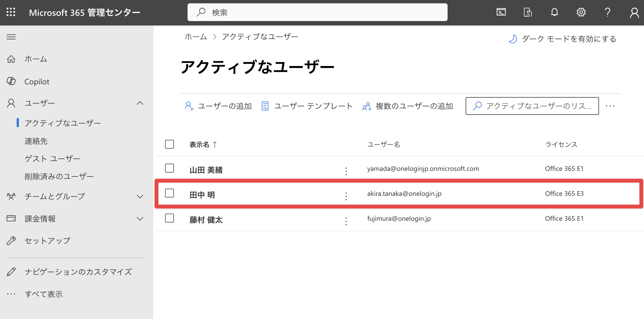The width and height of the screenshot is (644, 319).
Task: Open the app launcher waffle icon
Action: (x=11, y=12)
